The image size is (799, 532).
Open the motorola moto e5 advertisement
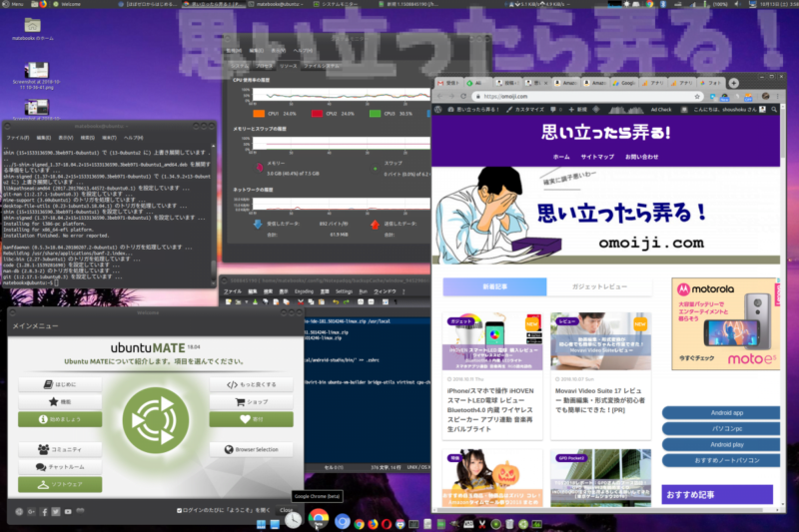(x=726, y=323)
